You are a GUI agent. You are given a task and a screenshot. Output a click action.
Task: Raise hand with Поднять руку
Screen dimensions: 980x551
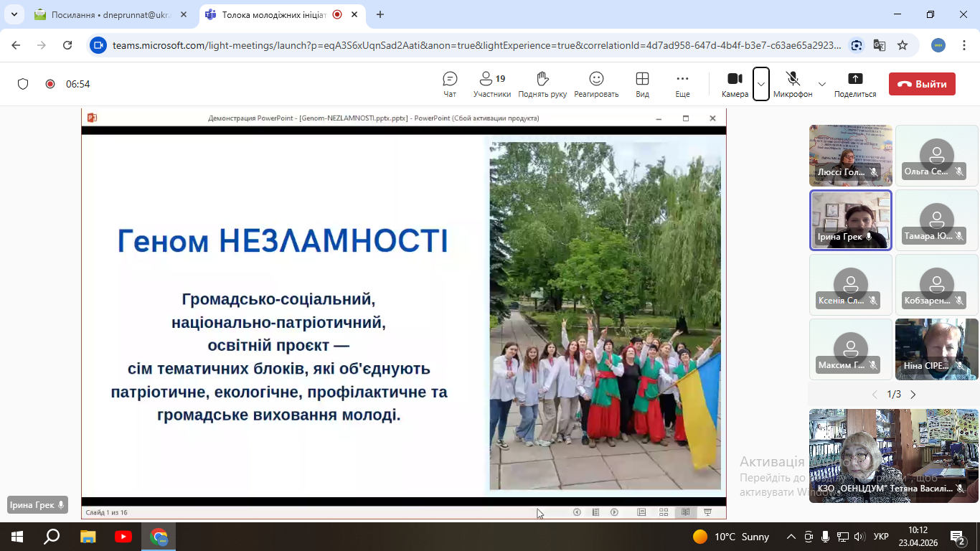click(x=542, y=84)
